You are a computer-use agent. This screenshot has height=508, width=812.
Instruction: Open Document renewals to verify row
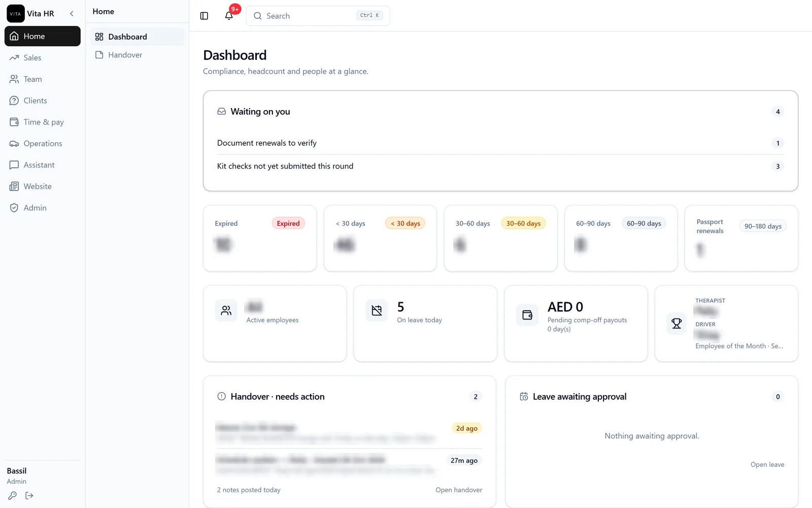[x=500, y=143]
